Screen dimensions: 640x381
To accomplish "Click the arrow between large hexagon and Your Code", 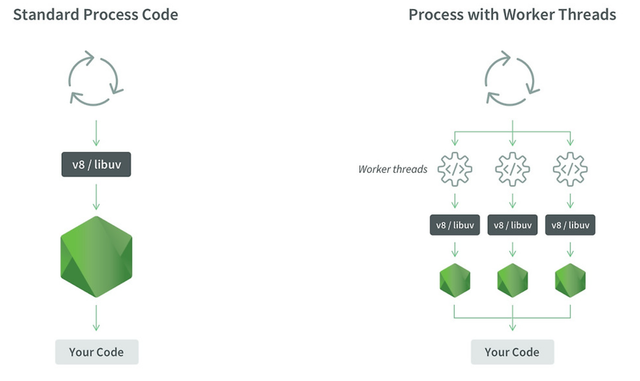I will 96,318.
